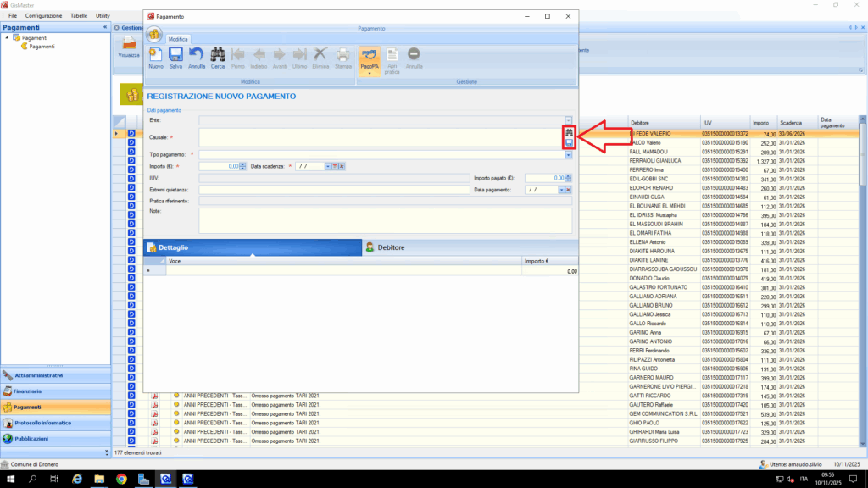This screenshot has height=488, width=868.
Task: Expand the PagoPA dropdown button
Action: [x=368, y=74]
